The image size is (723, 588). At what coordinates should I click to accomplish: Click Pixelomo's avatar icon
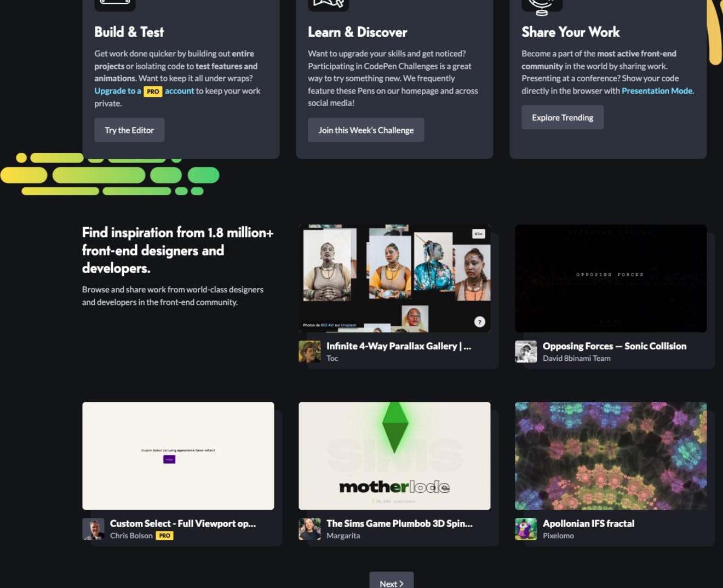tap(526, 529)
